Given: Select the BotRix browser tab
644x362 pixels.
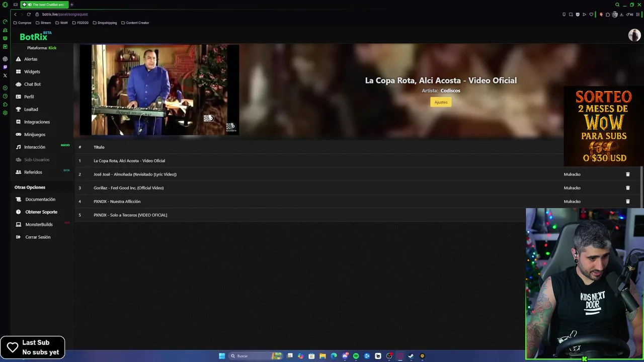Looking at the screenshot, I should (44, 5).
